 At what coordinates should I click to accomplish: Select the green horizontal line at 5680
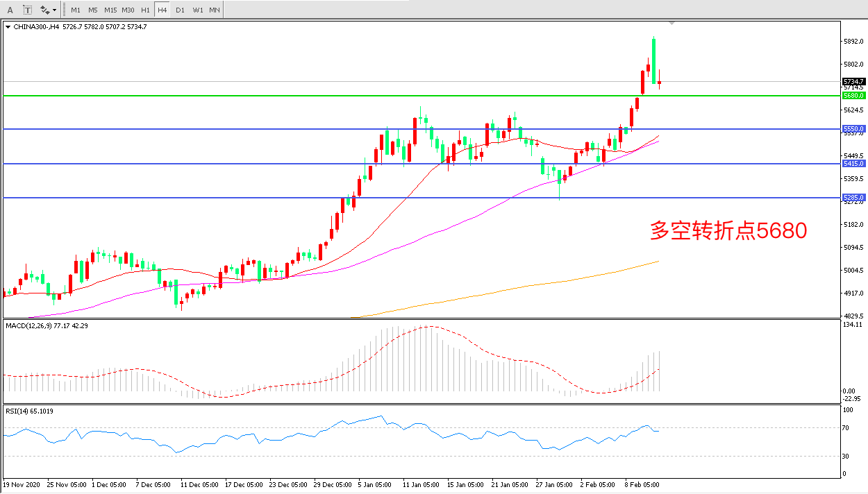(347, 95)
